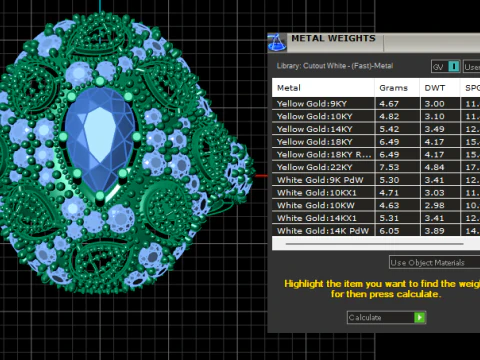Click the pear-shaped center gemstone in viewport
The width and height of the screenshot is (480, 360).
point(100,140)
